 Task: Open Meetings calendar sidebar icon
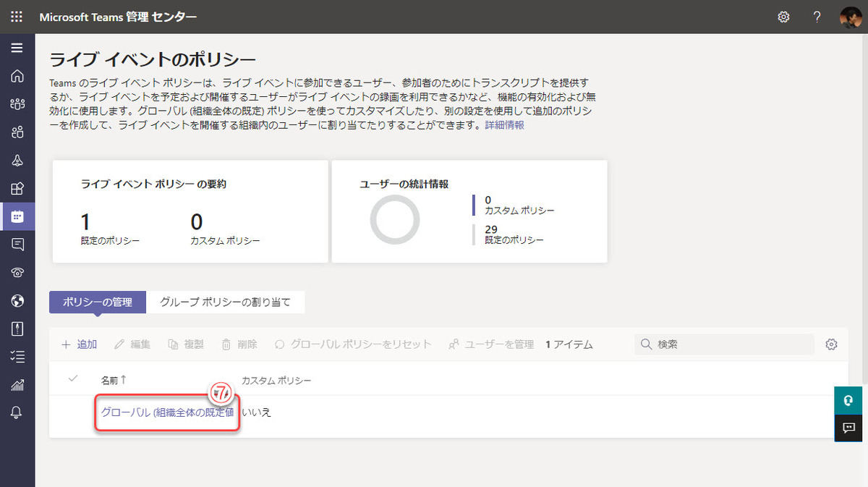click(17, 216)
